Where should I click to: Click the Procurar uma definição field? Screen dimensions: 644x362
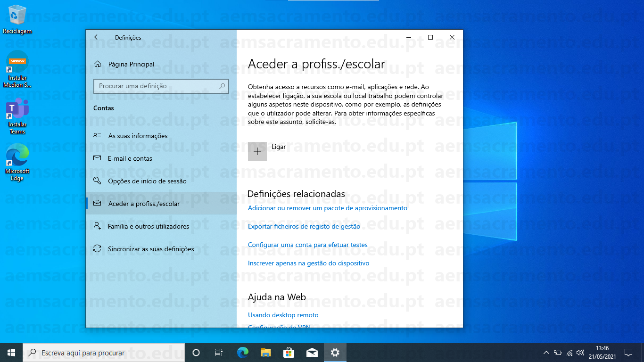pyautogui.click(x=156, y=86)
